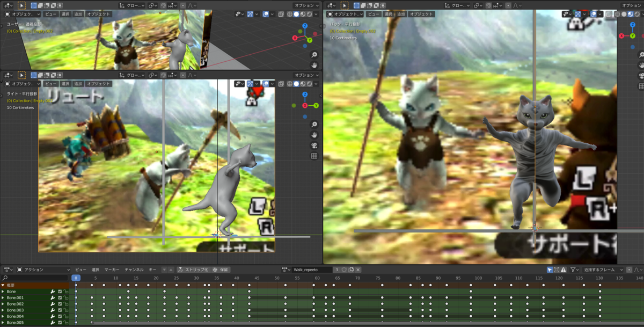Click new action copy icon

click(351, 270)
